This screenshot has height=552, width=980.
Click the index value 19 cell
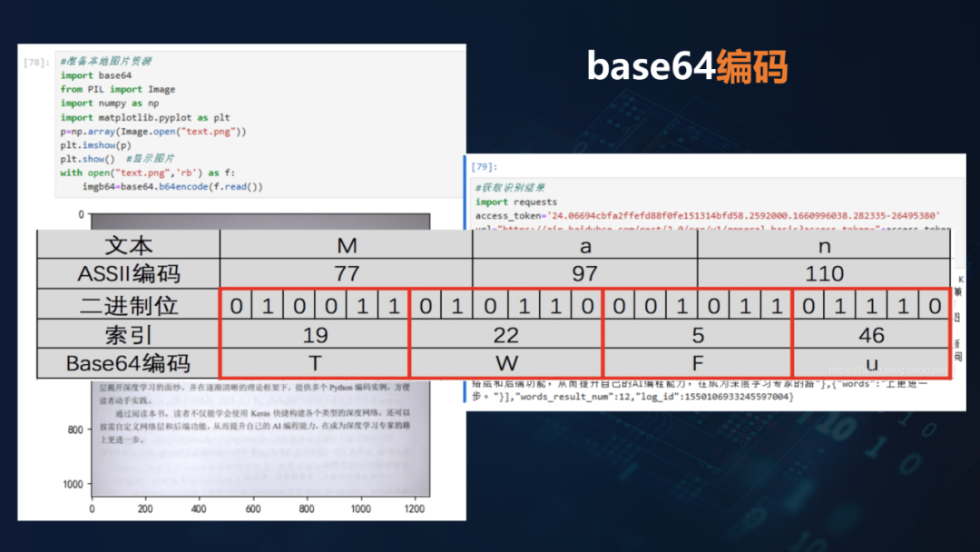tap(316, 334)
